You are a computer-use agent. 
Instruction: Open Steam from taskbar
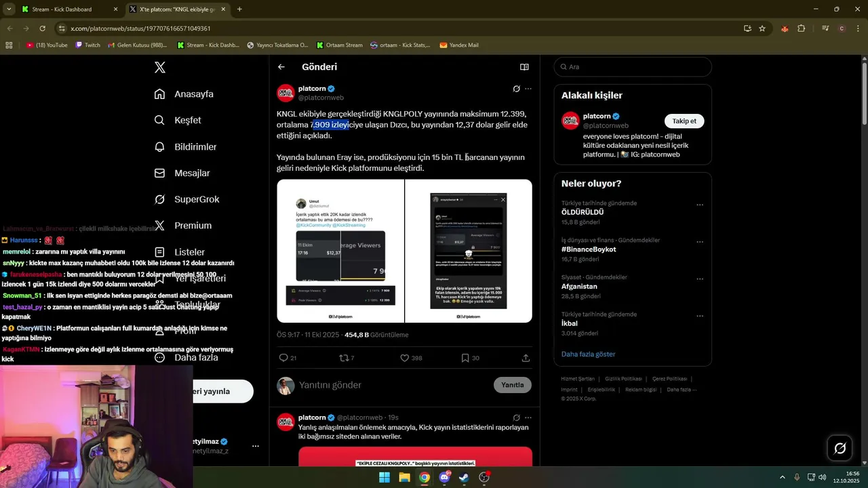pos(464,477)
